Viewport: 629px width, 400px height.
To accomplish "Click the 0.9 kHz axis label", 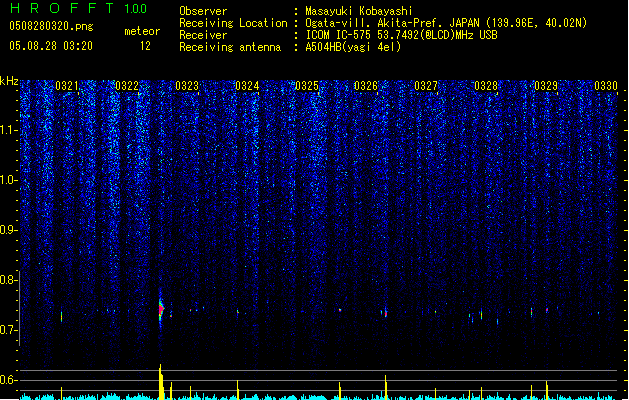I will pyautogui.click(x=8, y=230).
